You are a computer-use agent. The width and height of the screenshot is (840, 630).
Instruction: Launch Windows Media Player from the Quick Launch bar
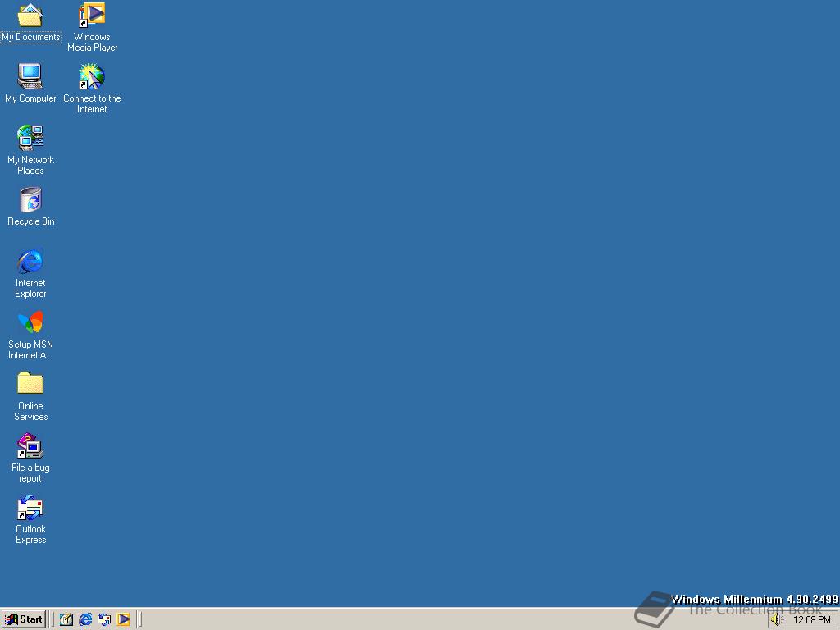(123, 619)
